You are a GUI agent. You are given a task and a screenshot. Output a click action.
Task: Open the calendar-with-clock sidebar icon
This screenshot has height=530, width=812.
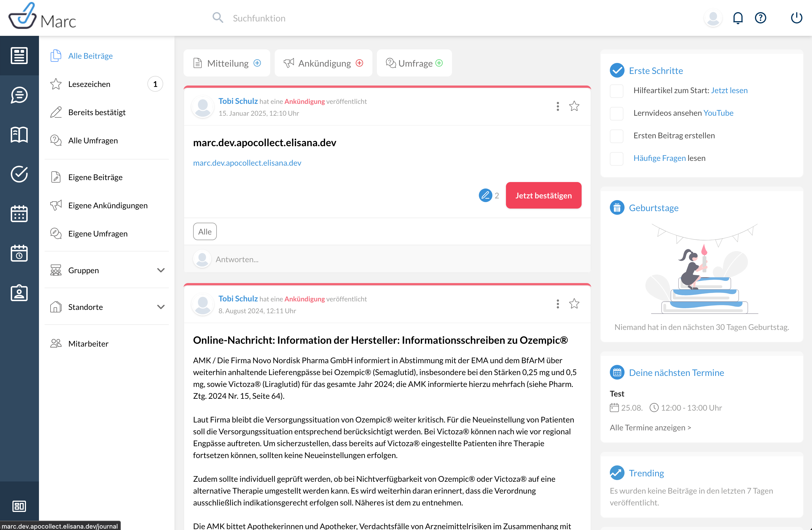(19, 253)
